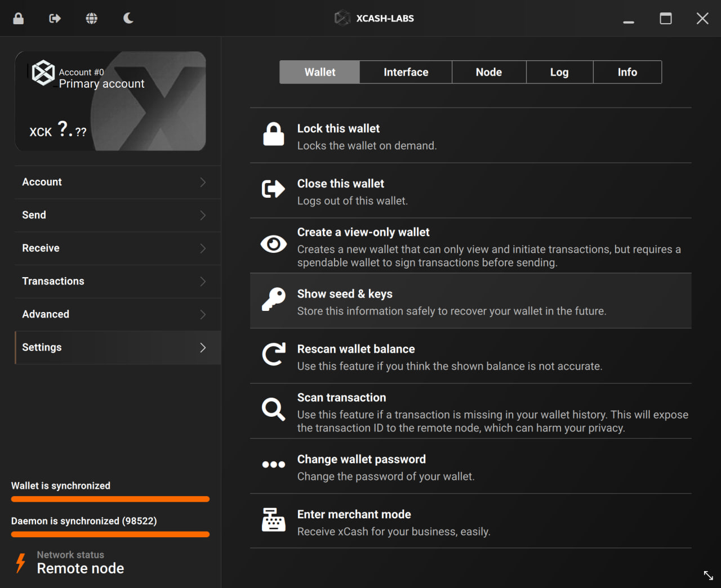This screenshot has width=721, height=588.
Task: Click the padlock icon in the title bar
Action: [x=19, y=19]
